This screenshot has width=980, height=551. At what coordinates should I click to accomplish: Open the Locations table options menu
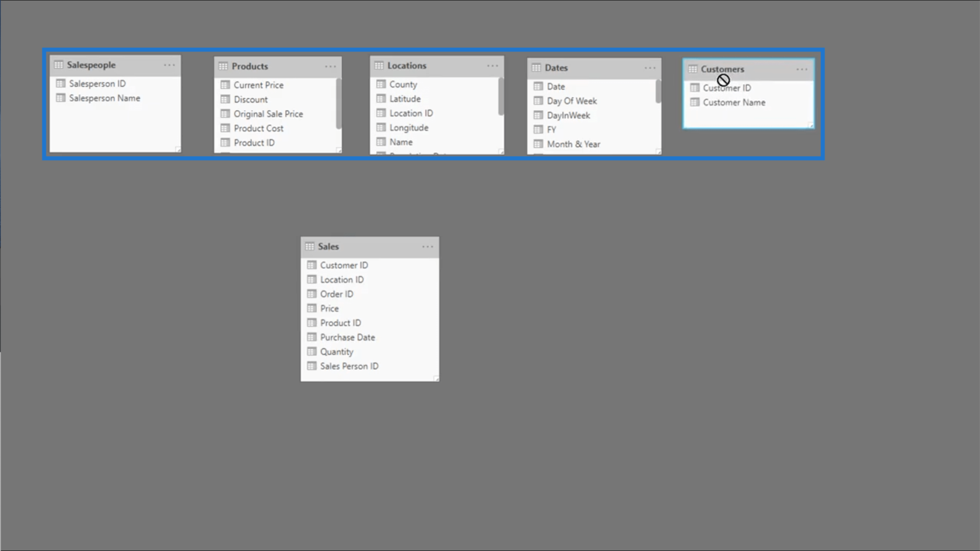(x=492, y=66)
